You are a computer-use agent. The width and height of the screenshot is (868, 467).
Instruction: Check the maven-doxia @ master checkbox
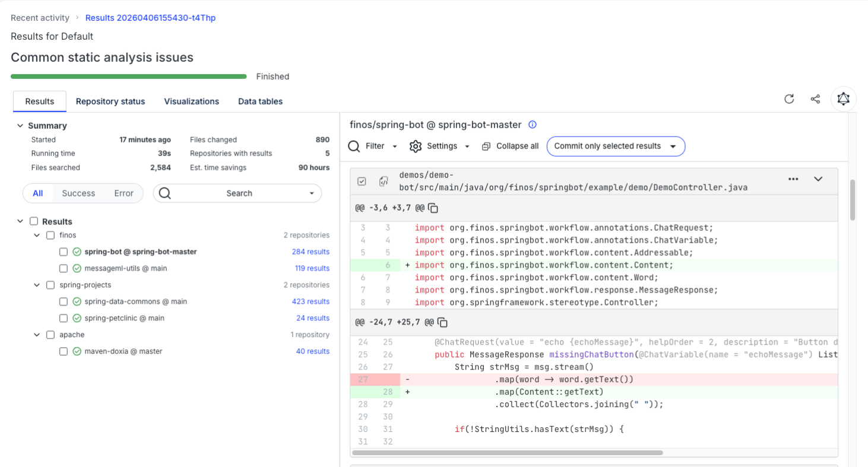tap(64, 351)
